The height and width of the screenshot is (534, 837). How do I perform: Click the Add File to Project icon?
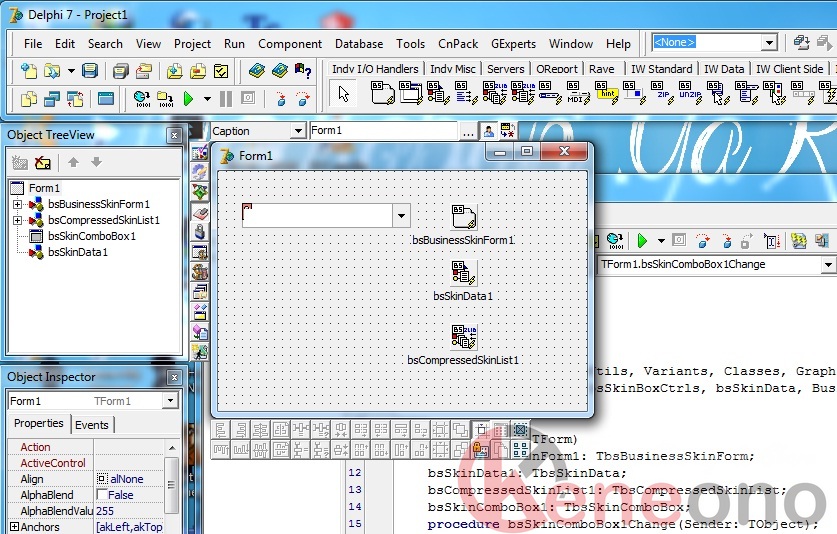(x=175, y=70)
